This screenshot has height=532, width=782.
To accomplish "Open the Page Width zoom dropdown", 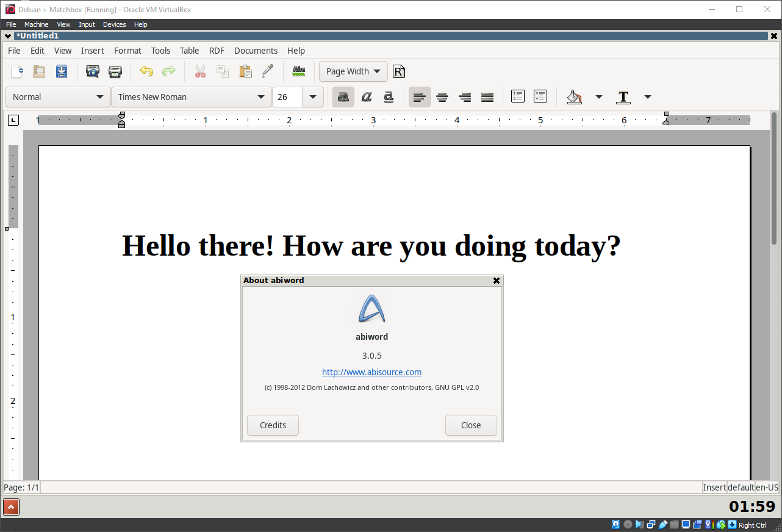I will 353,71.
